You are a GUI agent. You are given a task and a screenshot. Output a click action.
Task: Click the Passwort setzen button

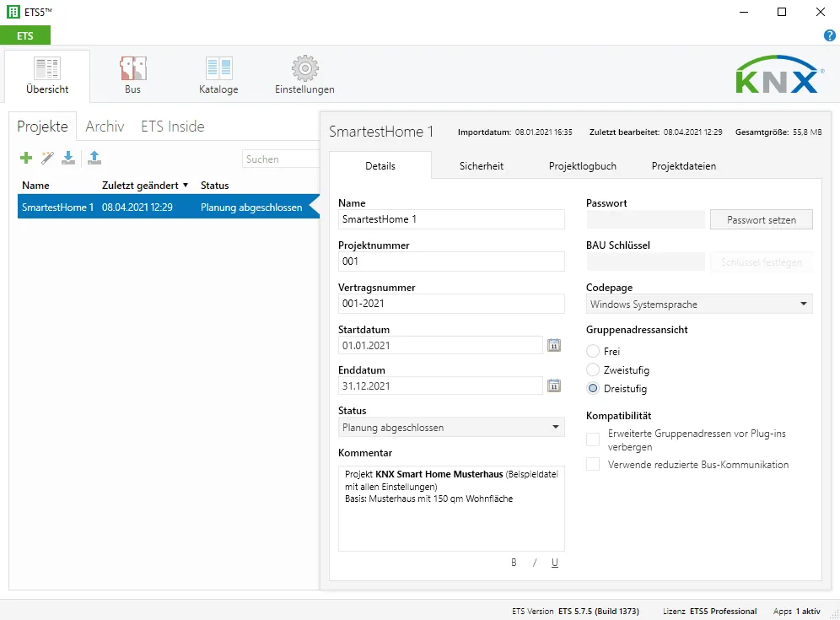tap(762, 219)
